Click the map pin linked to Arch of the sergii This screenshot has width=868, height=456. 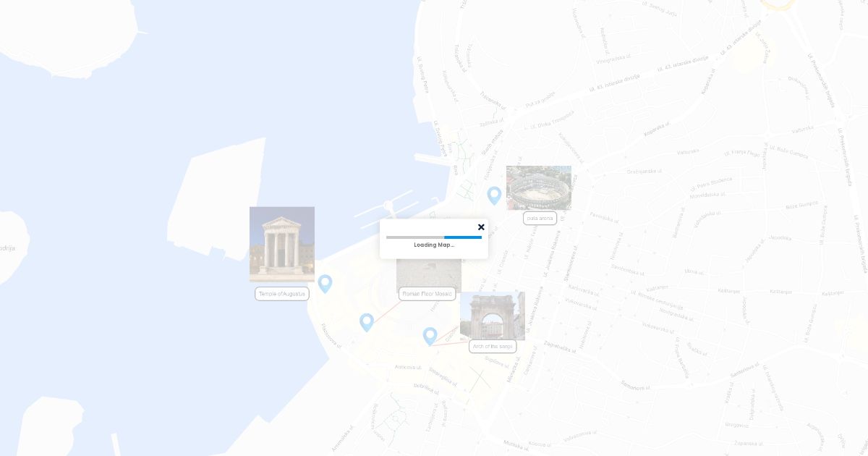pyautogui.click(x=430, y=335)
